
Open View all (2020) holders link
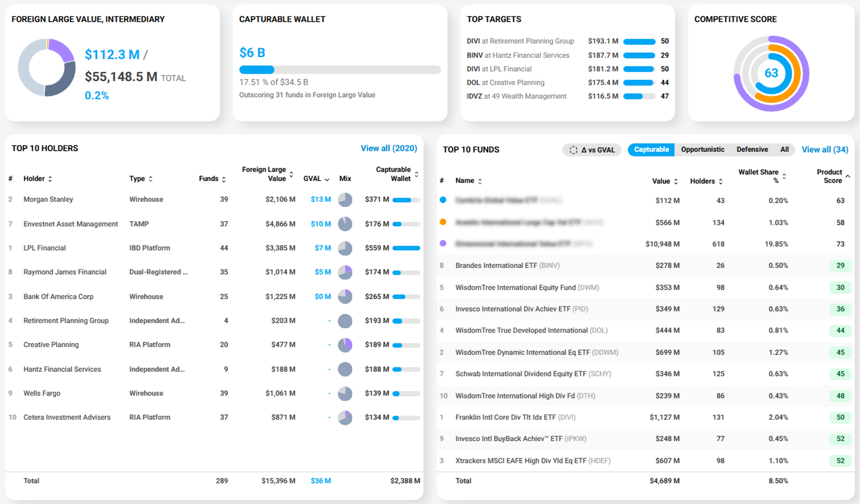tap(389, 148)
